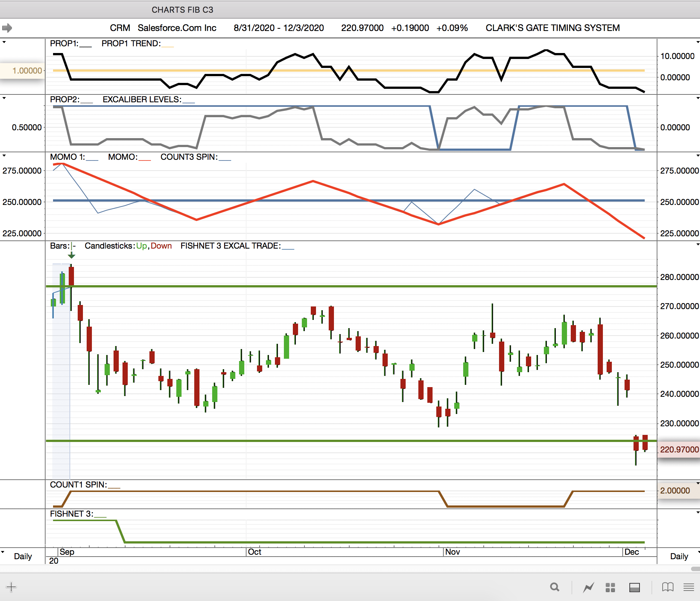This screenshot has width=700, height=601.
Task: Click the 2.00000 value tag in COUNT1 pane
Action: (x=679, y=491)
